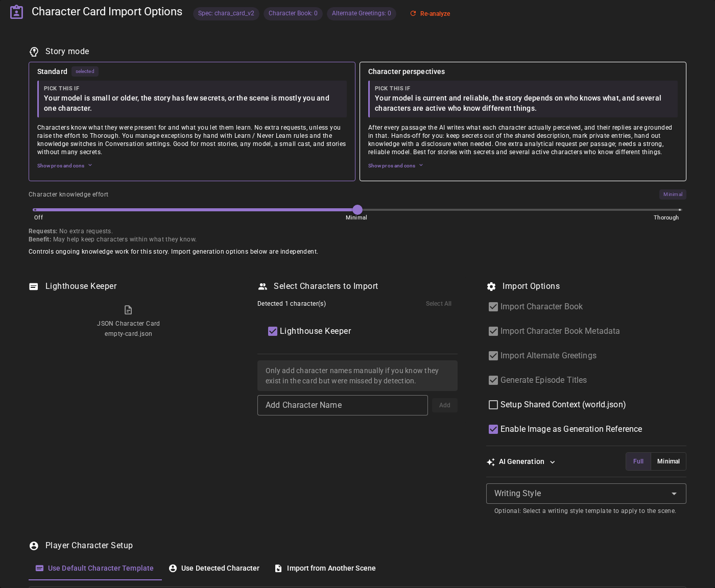This screenshot has width=715, height=588.
Task: Expand the AI Generation section chevron
Action: click(x=553, y=462)
